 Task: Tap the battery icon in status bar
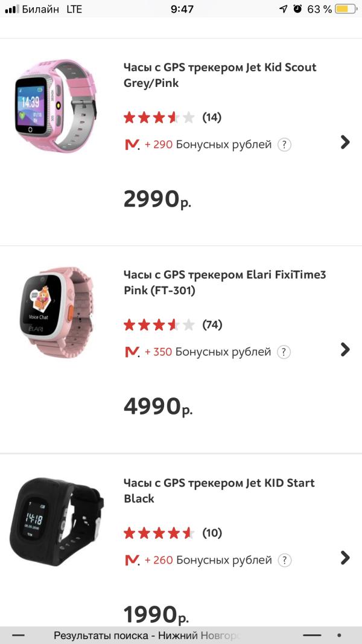(x=346, y=9)
